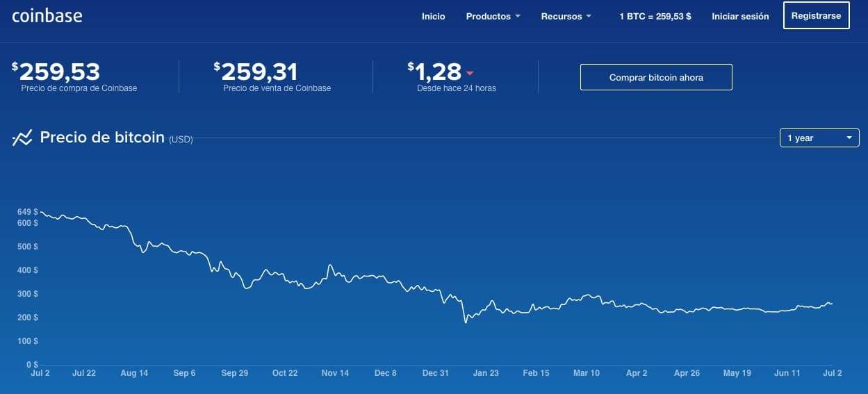
Task: Click the Nov 14 date on chart axis
Action: 335,373
